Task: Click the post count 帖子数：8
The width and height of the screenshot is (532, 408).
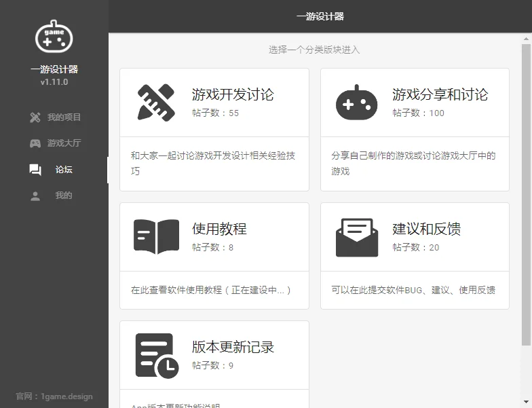Action: coord(212,247)
